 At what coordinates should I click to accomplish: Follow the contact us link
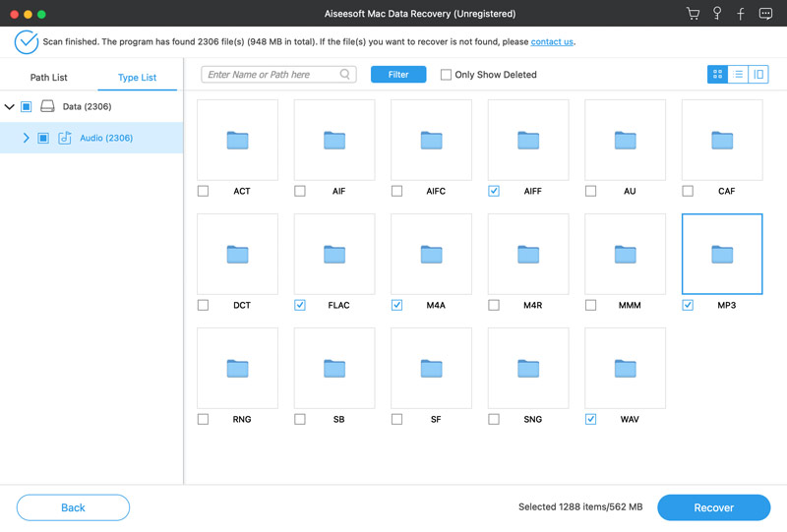tap(552, 42)
